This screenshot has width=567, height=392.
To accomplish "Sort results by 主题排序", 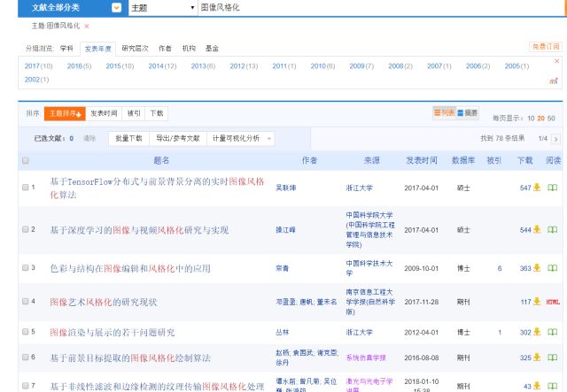I will point(65,113).
